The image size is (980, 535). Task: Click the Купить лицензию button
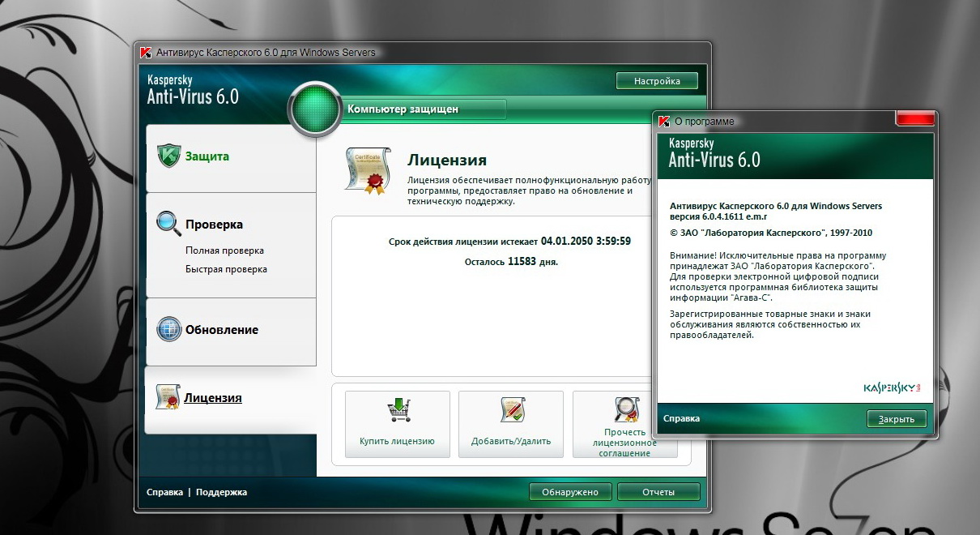398,424
